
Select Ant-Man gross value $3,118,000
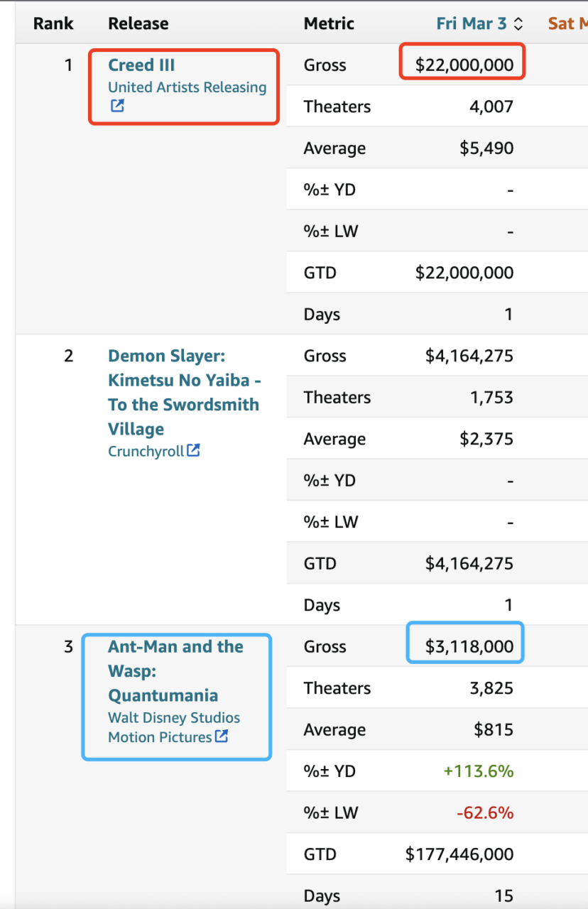469,647
